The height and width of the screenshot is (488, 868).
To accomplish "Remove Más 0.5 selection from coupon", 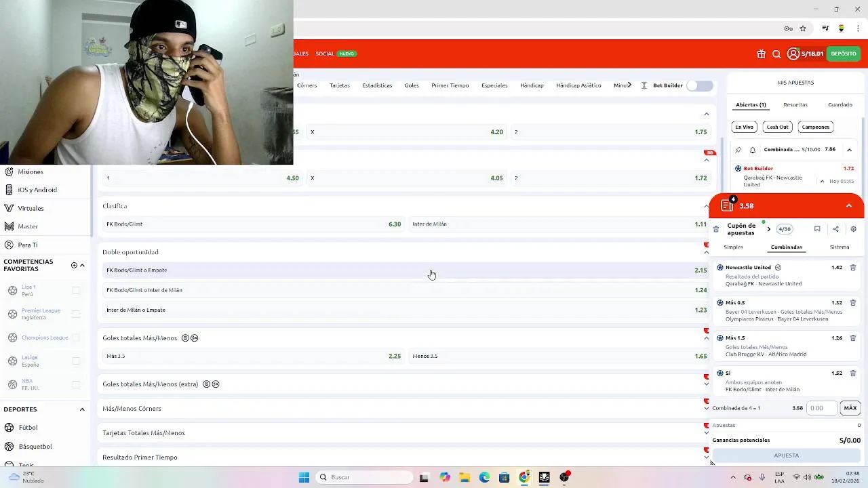I will [853, 303].
